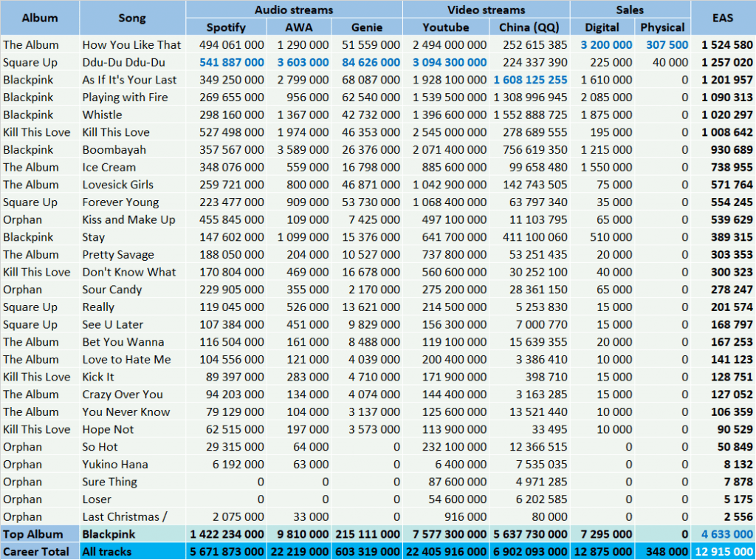Click the Physical sales column header

click(662, 27)
